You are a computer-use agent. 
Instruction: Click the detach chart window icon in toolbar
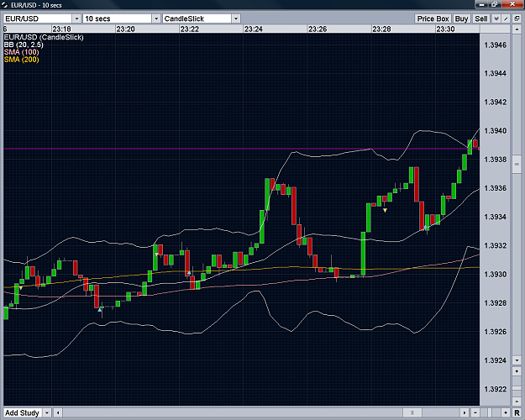[x=517, y=18]
